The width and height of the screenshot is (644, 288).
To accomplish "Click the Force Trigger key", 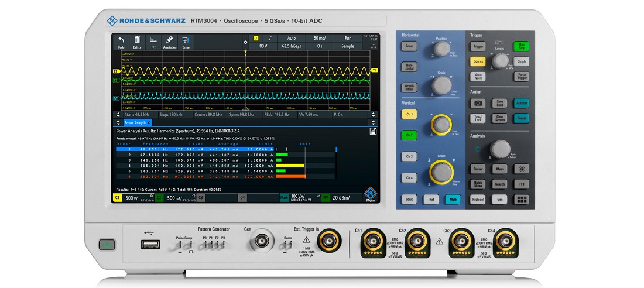I will [x=521, y=77].
